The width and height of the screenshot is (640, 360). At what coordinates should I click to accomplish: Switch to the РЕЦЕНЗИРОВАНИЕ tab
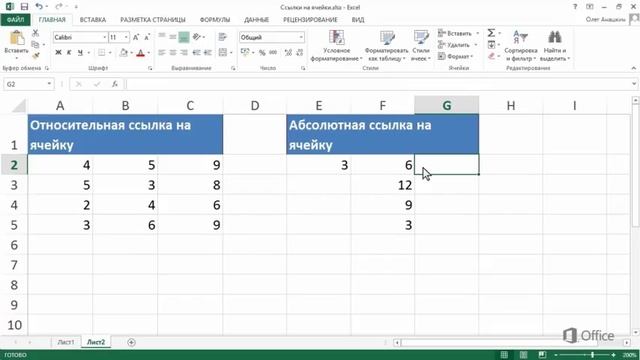310,20
